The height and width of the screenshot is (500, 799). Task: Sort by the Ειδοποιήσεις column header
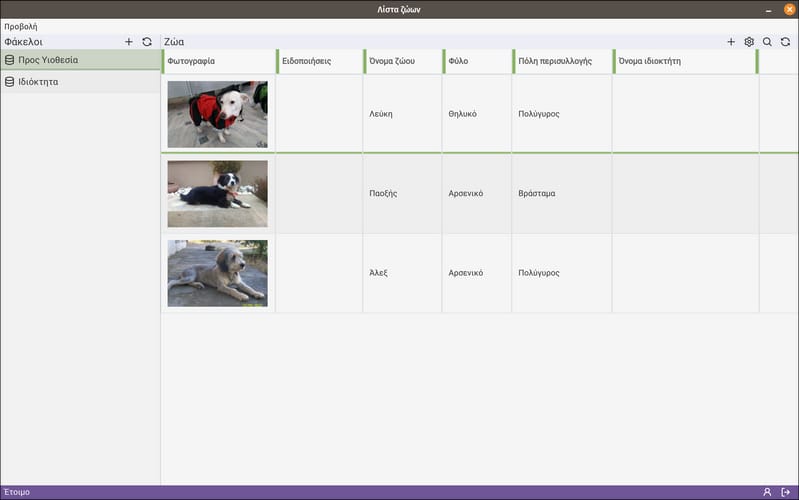[x=320, y=61]
